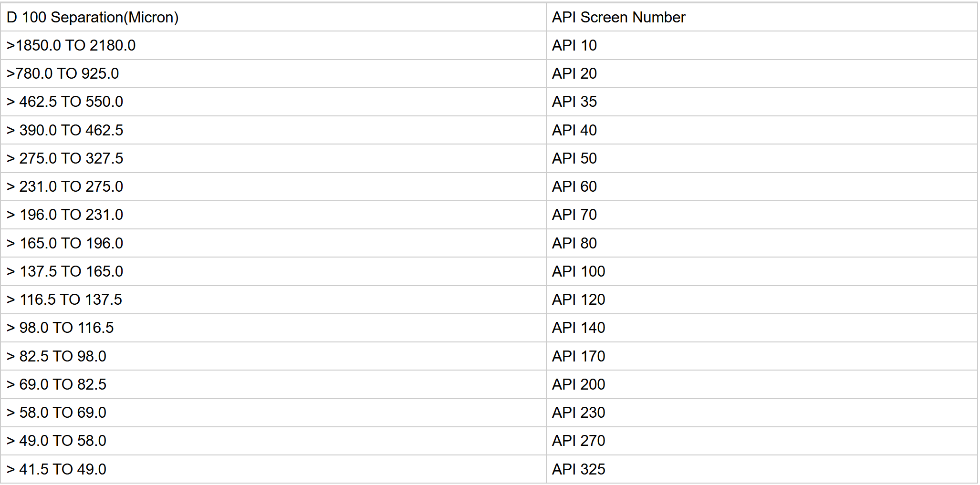This screenshot has width=980, height=485.
Task: Click the '> 231.0 TO 275.0' range cell
Action: (x=65, y=186)
